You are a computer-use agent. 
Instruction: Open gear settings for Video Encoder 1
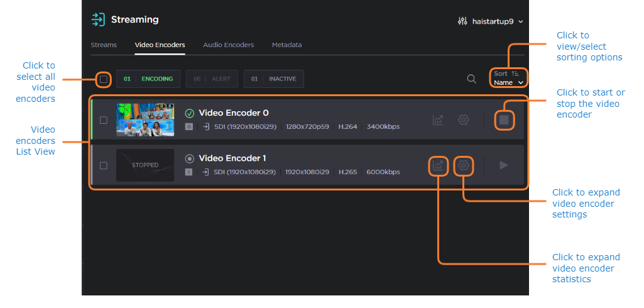point(464,165)
